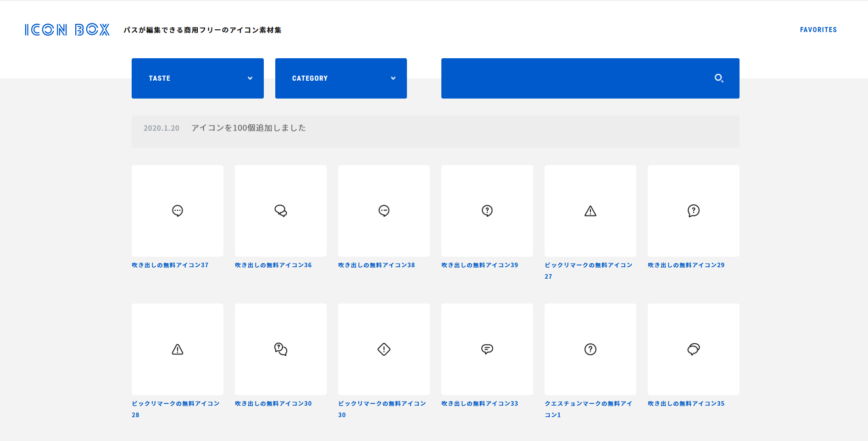Click the ICON BOX logo
This screenshot has width=868, height=441.
[x=67, y=30]
